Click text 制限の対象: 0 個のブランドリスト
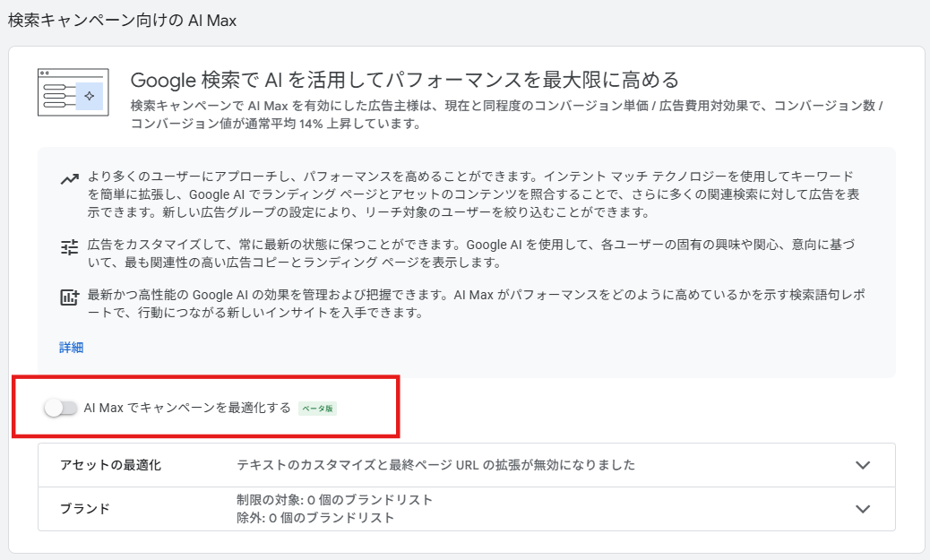This screenshot has width=930, height=560. tap(334, 500)
